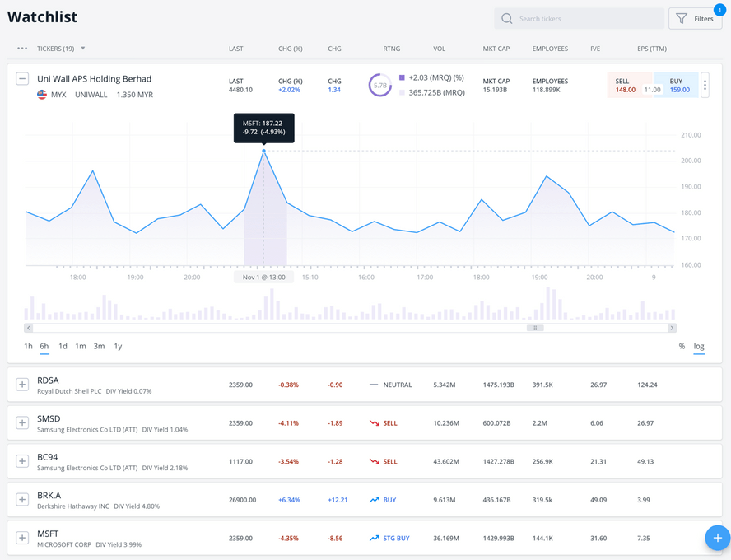Click the search tickers field
The height and width of the screenshot is (560, 731).
[579, 19]
